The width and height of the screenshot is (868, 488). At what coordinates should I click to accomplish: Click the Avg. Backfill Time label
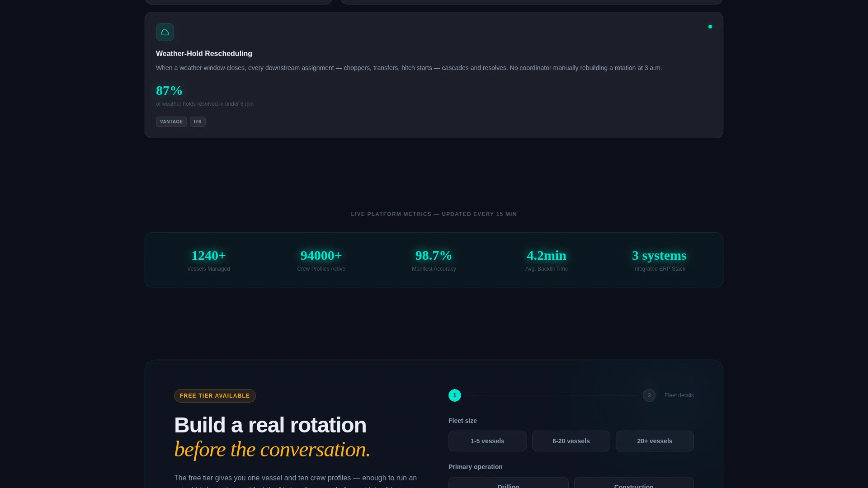pyautogui.click(x=546, y=269)
